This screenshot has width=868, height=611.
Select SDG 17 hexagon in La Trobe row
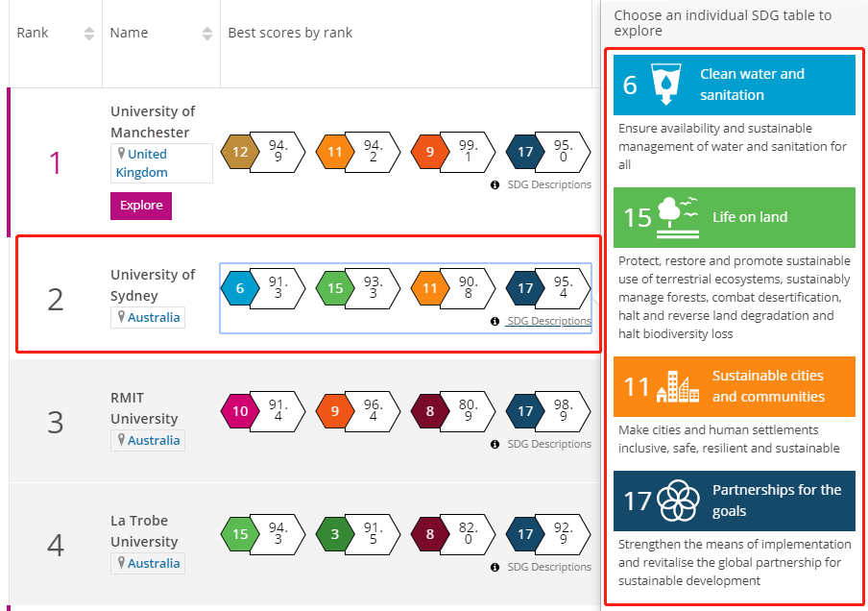click(x=525, y=534)
